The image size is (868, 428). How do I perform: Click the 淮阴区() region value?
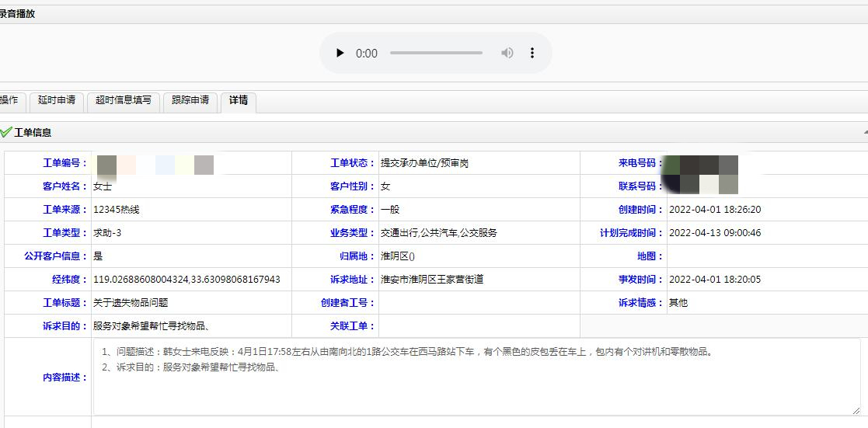[397, 256]
